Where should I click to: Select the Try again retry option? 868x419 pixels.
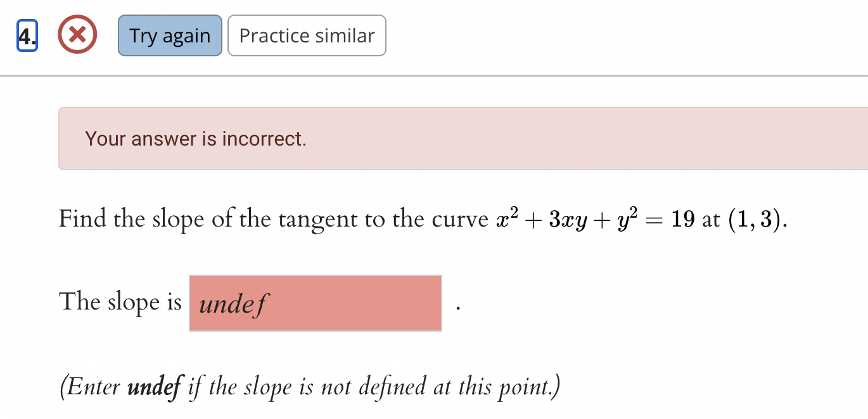169,35
